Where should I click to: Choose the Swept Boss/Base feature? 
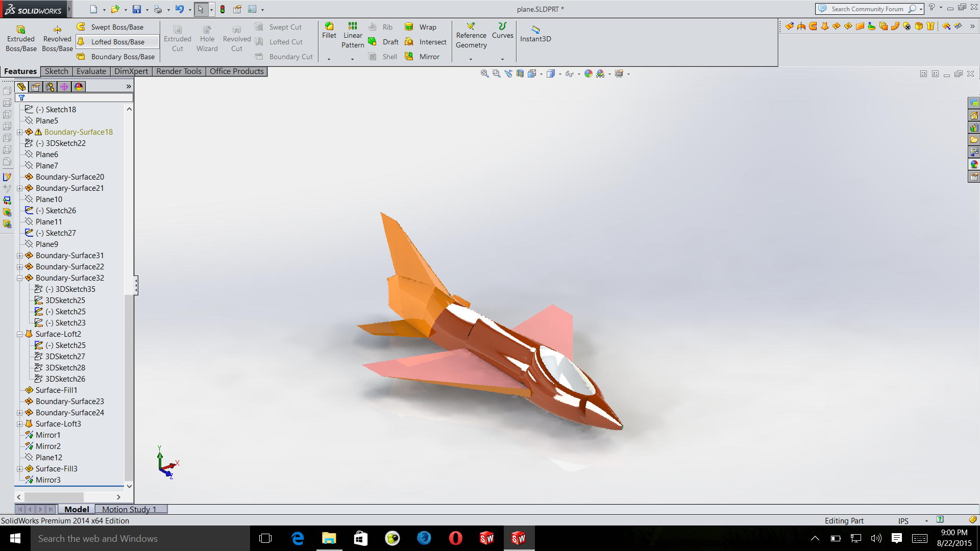coord(111,27)
